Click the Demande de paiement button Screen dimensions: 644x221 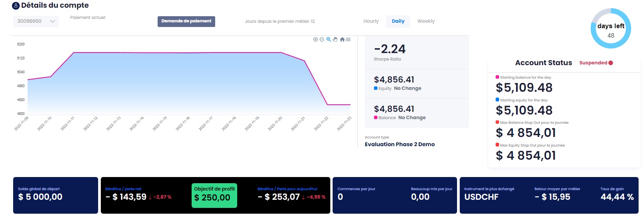coord(186,21)
